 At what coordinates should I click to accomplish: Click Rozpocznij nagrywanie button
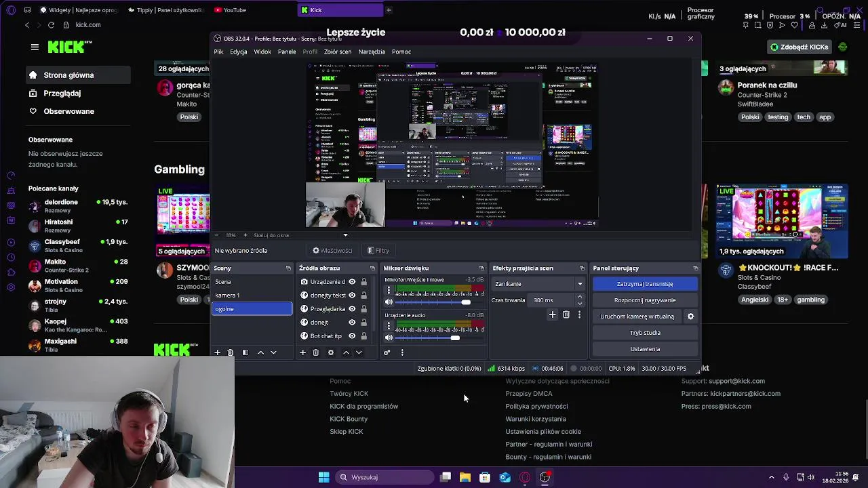645,300
